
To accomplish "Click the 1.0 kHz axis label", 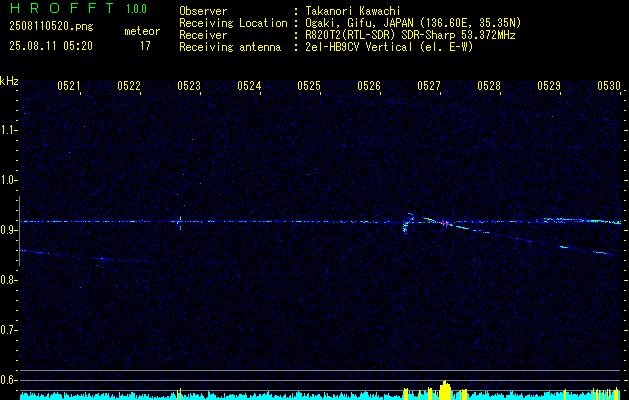I will coord(9,180).
